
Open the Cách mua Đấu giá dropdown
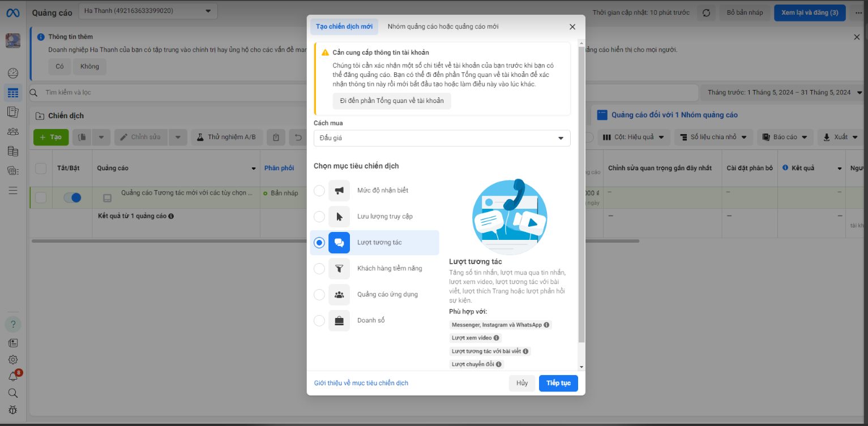click(442, 138)
